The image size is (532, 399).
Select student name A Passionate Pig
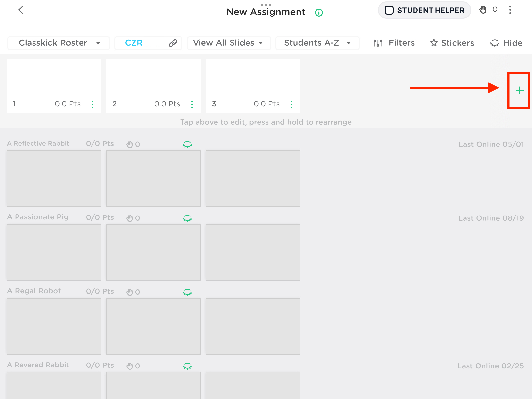click(38, 217)
